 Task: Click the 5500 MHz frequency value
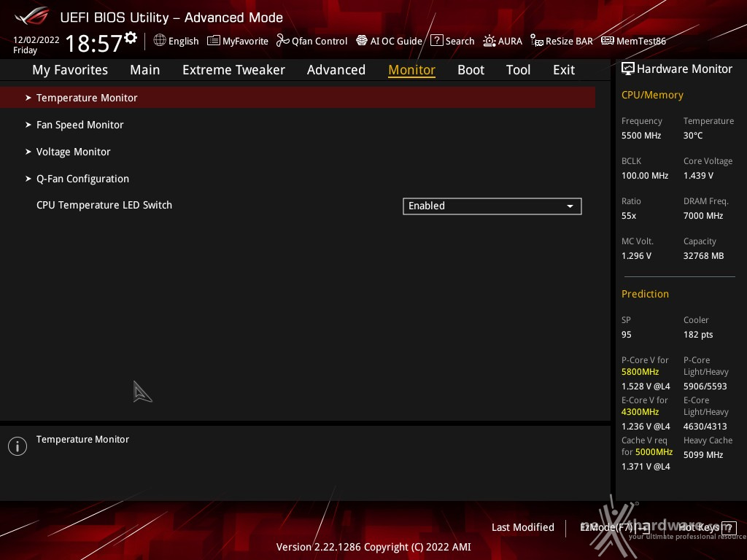pyautogui.click(x=641, y=135)
